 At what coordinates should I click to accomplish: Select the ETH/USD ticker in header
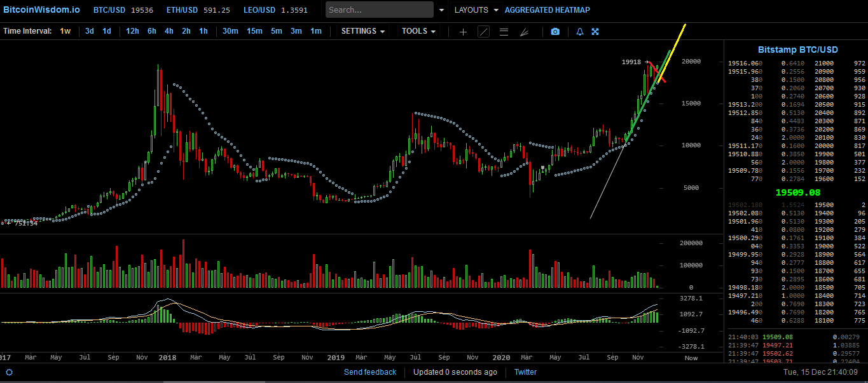[198, 10]
